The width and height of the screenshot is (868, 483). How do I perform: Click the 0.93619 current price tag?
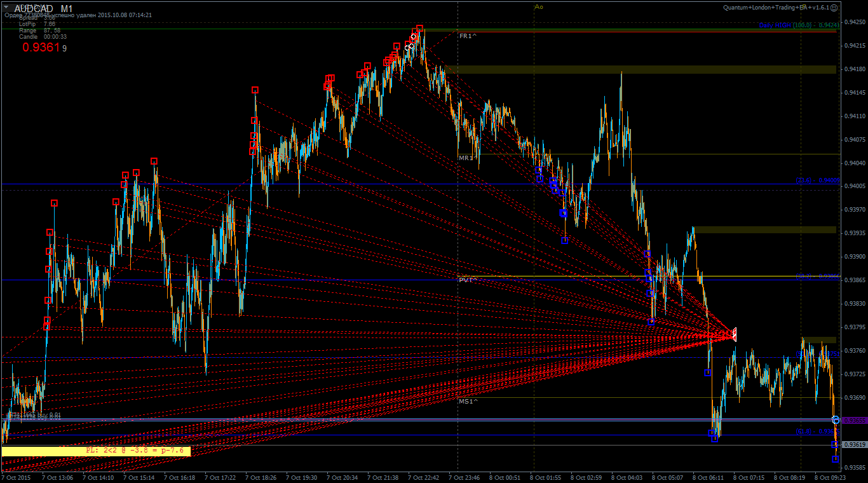pyautogui.click(x=853, y=445)
